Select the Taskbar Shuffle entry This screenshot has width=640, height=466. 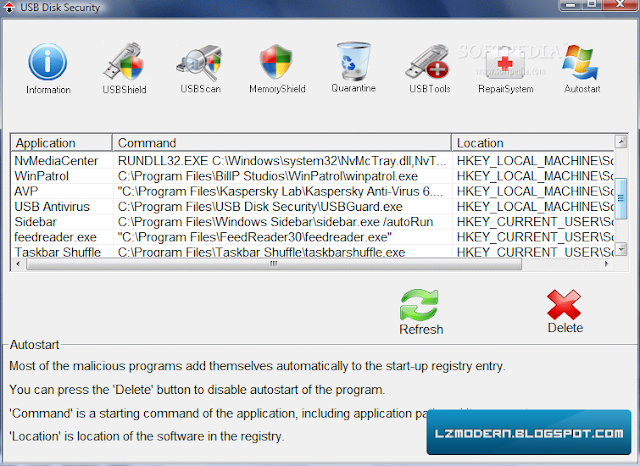(312, 251)
